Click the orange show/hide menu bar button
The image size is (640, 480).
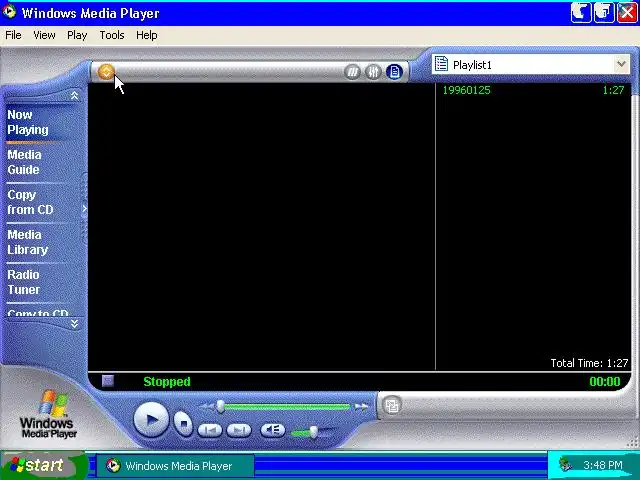tap(106, 72)
